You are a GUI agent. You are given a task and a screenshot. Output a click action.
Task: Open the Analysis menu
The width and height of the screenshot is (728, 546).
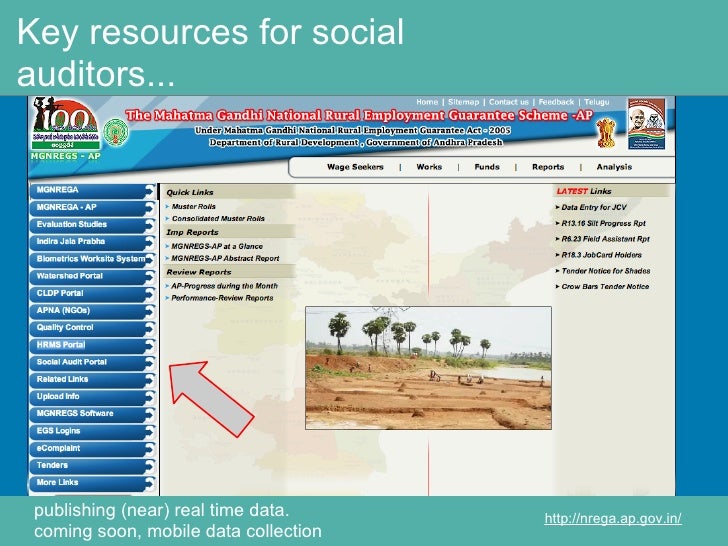(614, 167)
